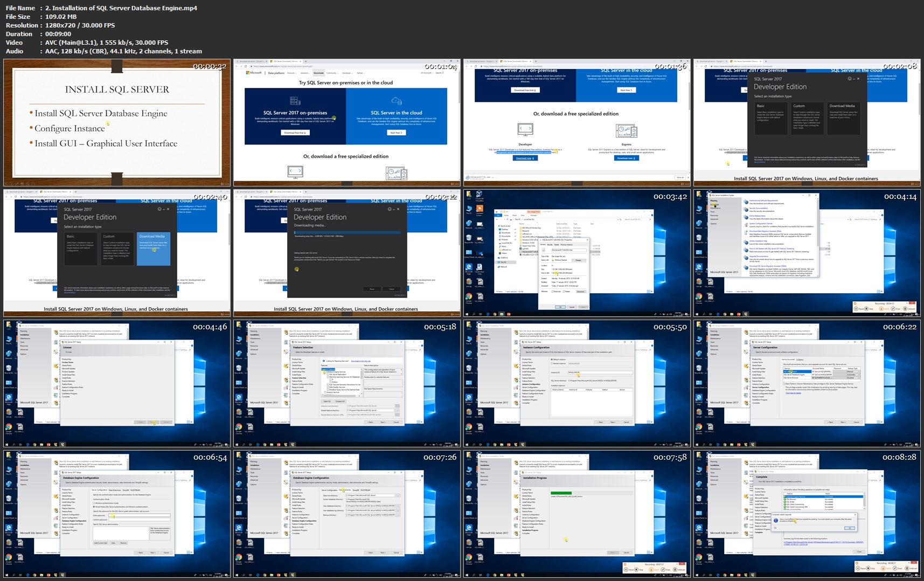Click the feedback smiley icon in the 00:02:08 frame
924x581 pixels.
click(x=850, y=79)
